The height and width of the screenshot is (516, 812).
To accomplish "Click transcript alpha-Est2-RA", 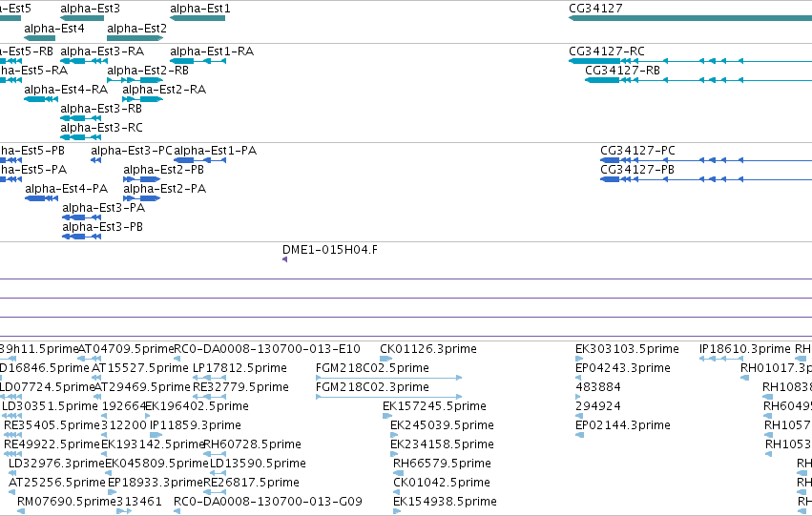I will tap(165, 90).
